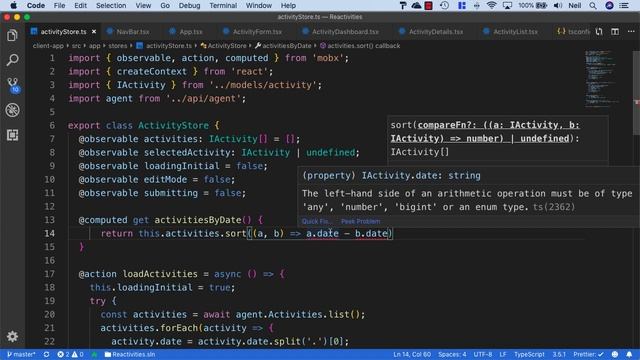Viewport: 640px width, 360px height.
Task: Click src folder in the breadcrumb
Action: [76, 46]
